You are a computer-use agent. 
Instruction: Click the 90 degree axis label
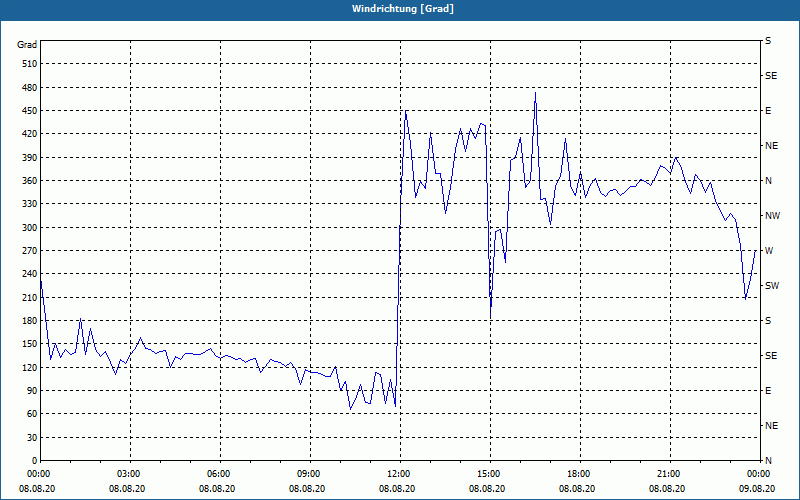pyautogui.click(x=32, y=391)
